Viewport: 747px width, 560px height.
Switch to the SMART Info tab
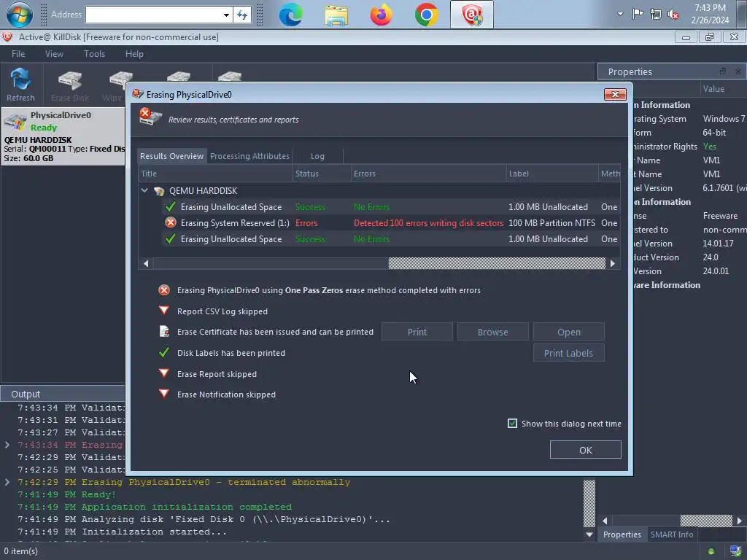click(672, 534)
